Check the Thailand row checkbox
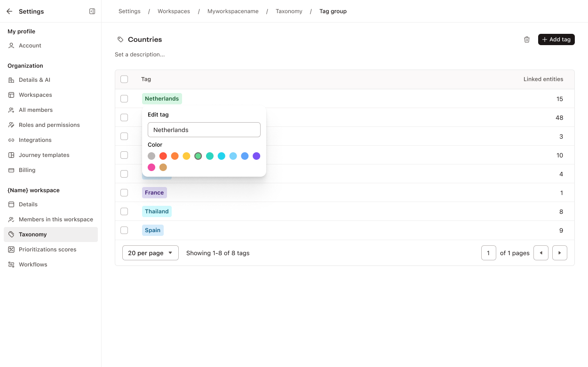Image resolution: width=588 pixels, height=367 pixels. point(124,211)
